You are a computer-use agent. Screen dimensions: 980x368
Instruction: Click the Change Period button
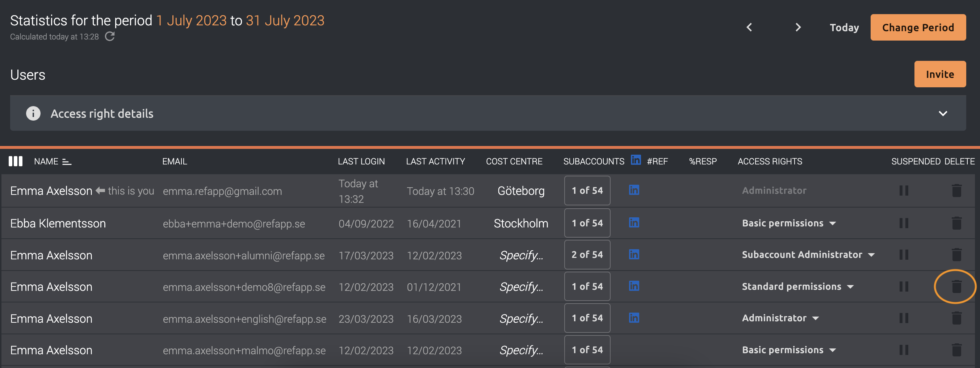(x=918, y=28)
